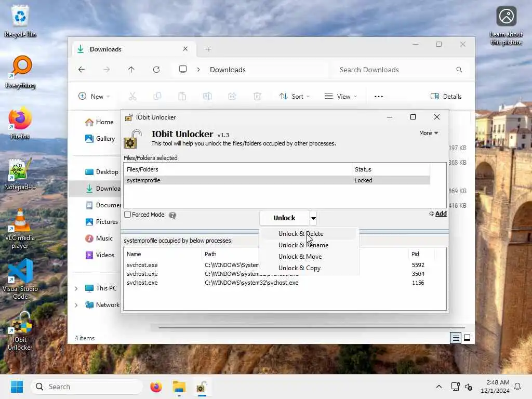Viewport: 532px width, 399px height.
Task: Go up one folder level in Explorer
Action: tap(131, 70)
